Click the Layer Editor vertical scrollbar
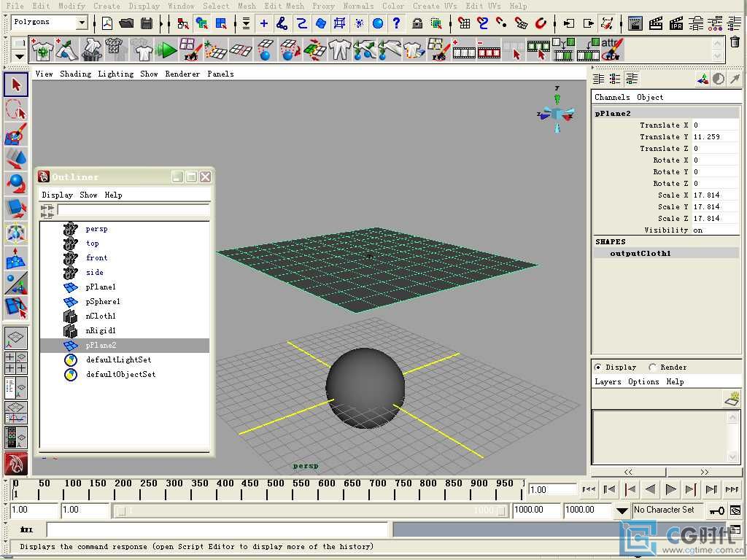 732,437
